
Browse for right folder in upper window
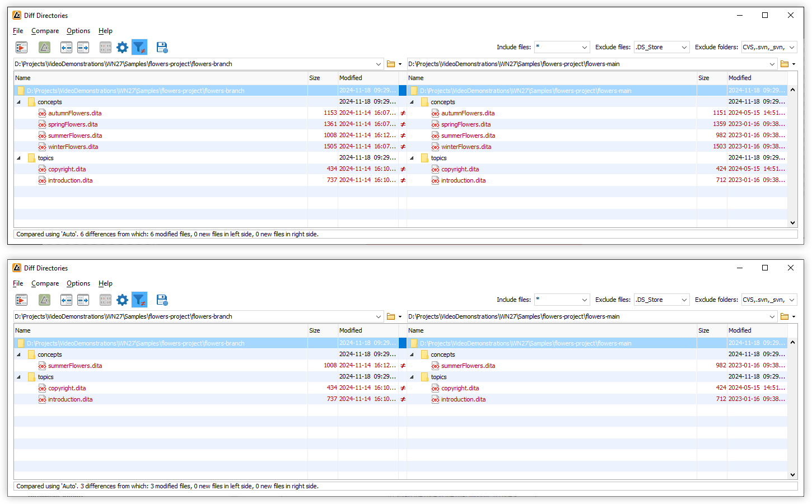785,64
